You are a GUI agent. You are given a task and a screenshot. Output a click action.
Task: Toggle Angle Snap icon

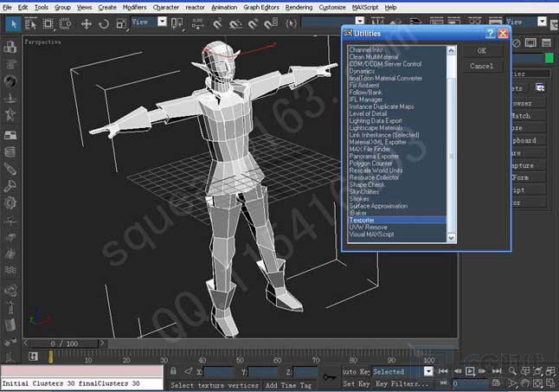[x=235, y=24]
